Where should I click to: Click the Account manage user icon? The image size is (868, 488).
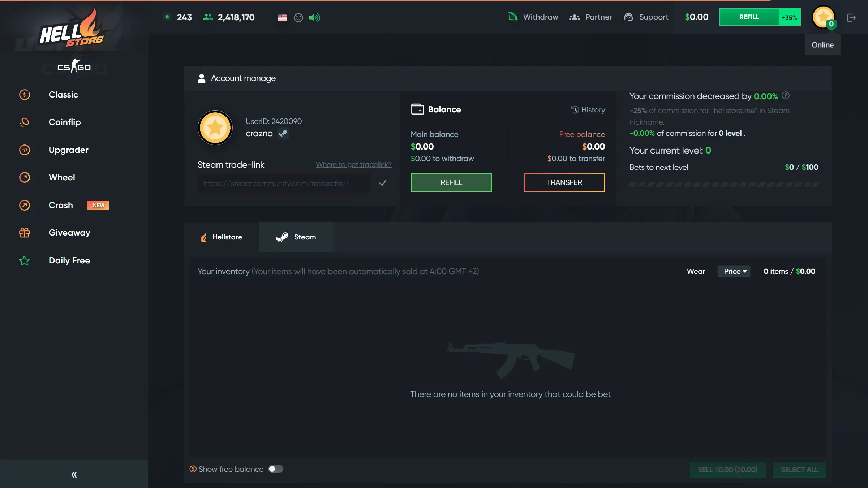click(x=202, y=78)
